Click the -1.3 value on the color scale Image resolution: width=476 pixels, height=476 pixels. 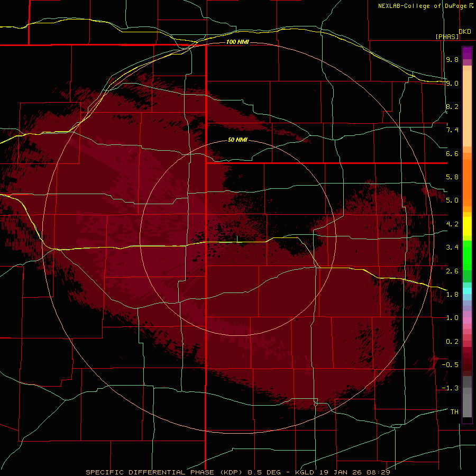click(450, 388)
